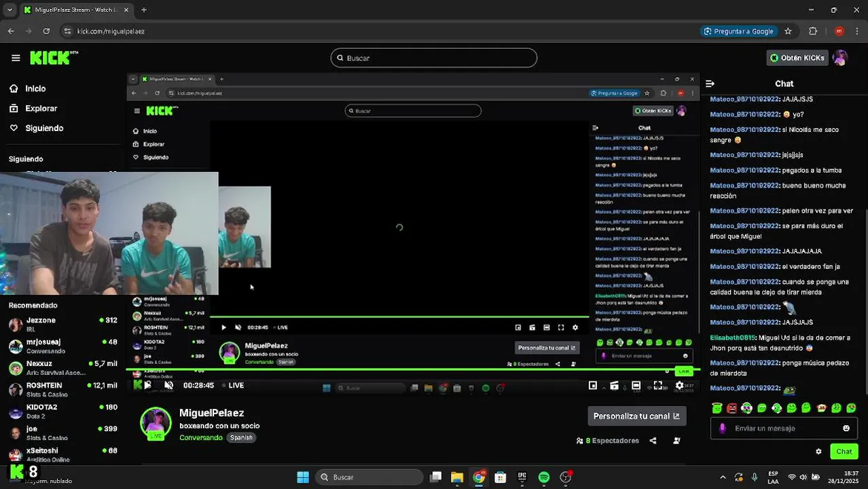
Task: Open Explorar in the sidebar
Action: click(33, 108)
